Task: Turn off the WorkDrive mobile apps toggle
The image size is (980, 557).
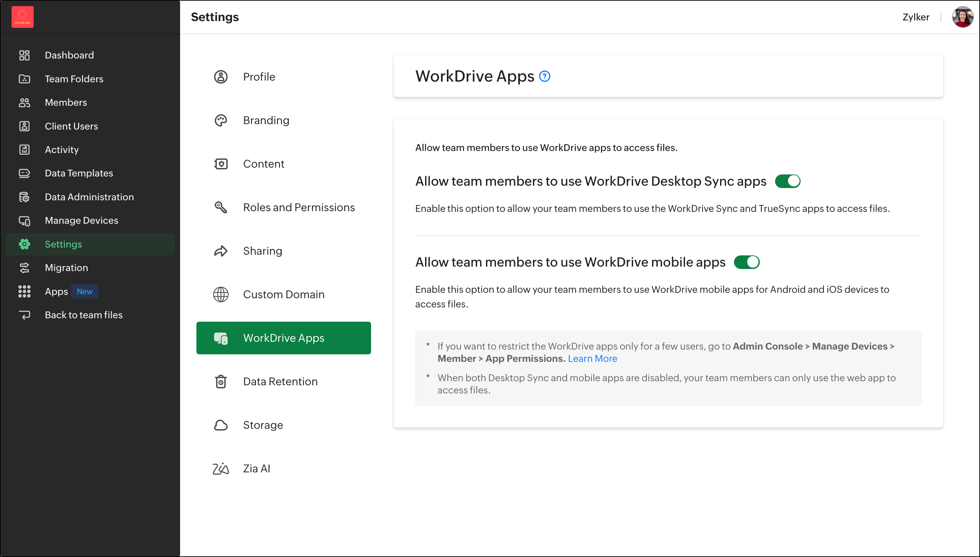Action: (x=747, y=263)
